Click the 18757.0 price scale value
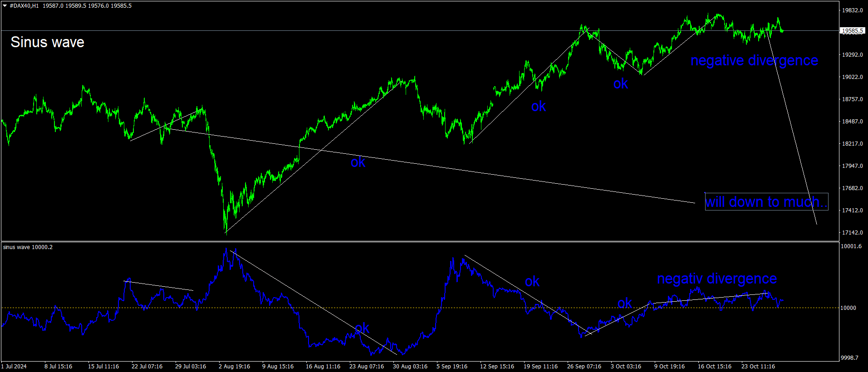 tap(853, 99)
